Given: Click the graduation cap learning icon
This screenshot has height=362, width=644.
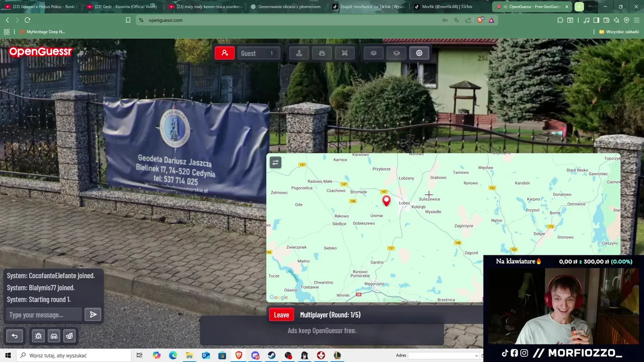Looking at the screenshot, I should coord(396,53).
